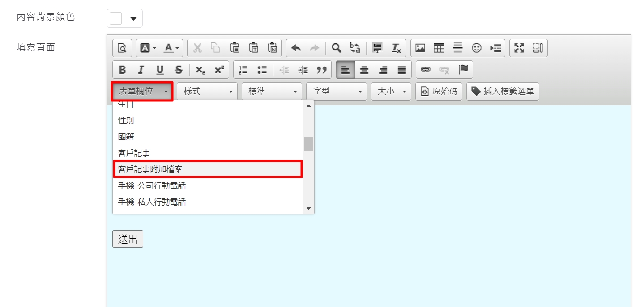Open the 字型 font dropdown
This screenshot has width=644, height=307.
point(337,91)
